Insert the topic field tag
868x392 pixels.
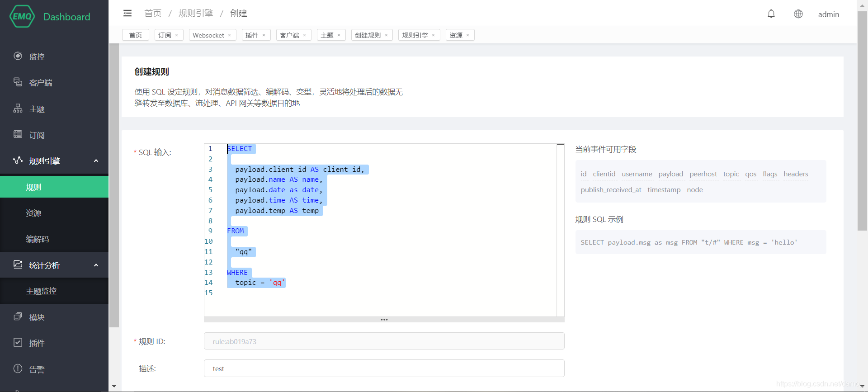pos(731,174)
